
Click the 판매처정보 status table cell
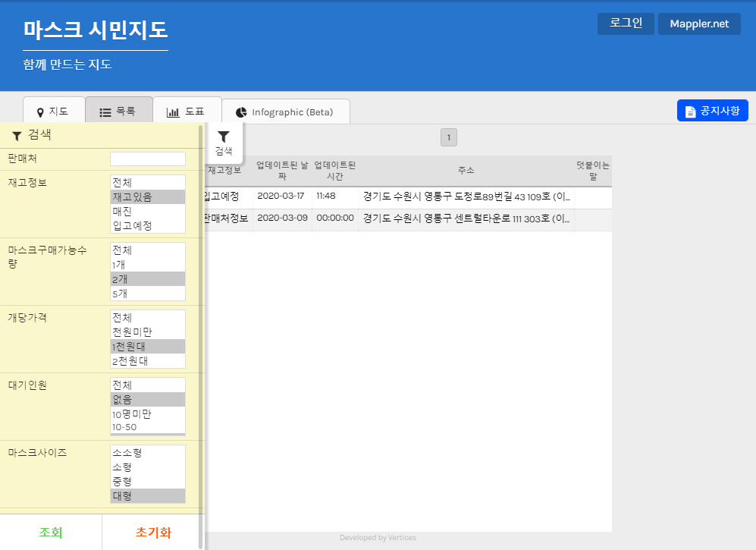228,218
